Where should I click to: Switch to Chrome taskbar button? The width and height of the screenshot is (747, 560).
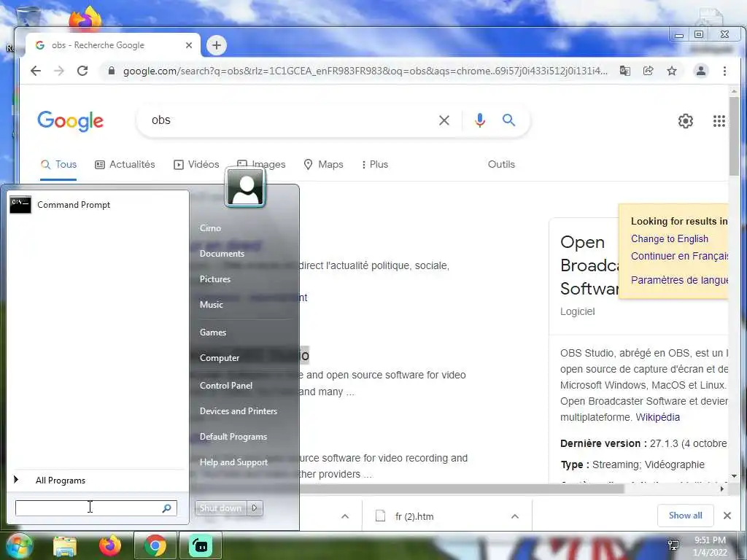(x=155, y=545)
